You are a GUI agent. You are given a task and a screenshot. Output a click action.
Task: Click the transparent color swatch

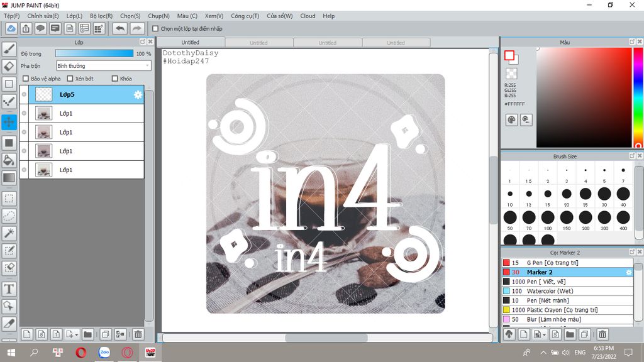[511, 74]
